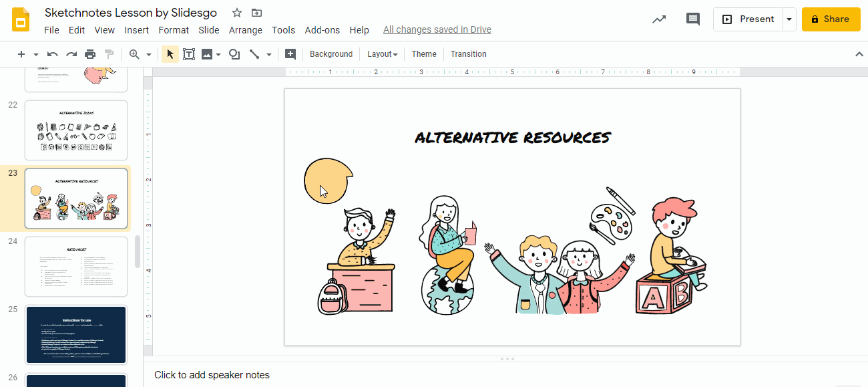868x387 pixels.
Task: Select the Shape tool
Action: point(234,54)
